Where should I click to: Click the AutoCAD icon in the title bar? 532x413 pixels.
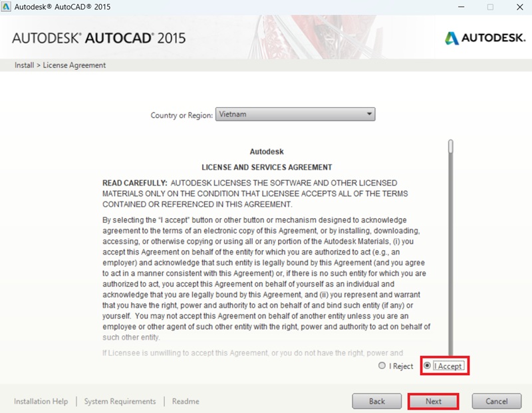click(7, 7)
